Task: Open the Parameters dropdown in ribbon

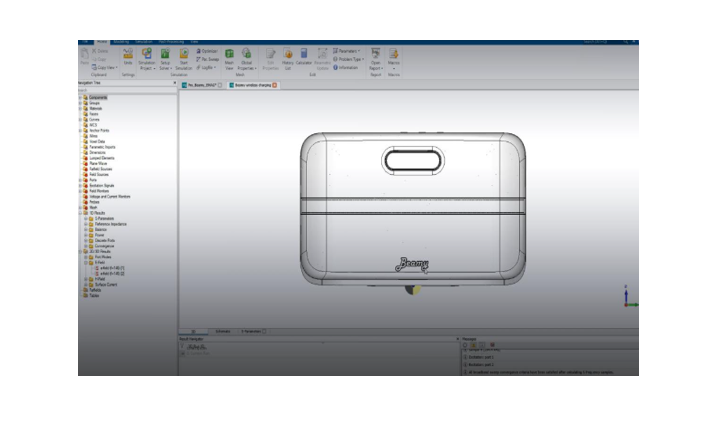Action: [349, 49]
